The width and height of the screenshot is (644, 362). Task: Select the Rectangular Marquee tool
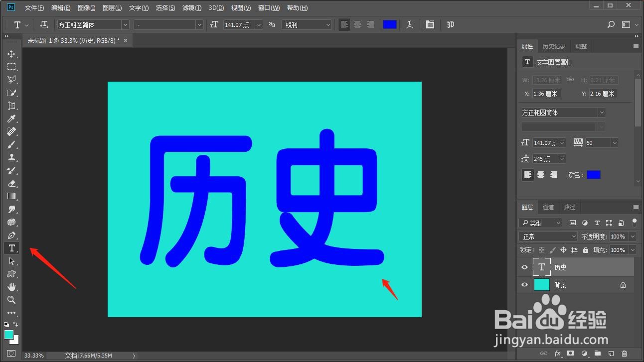click(11, 67)
